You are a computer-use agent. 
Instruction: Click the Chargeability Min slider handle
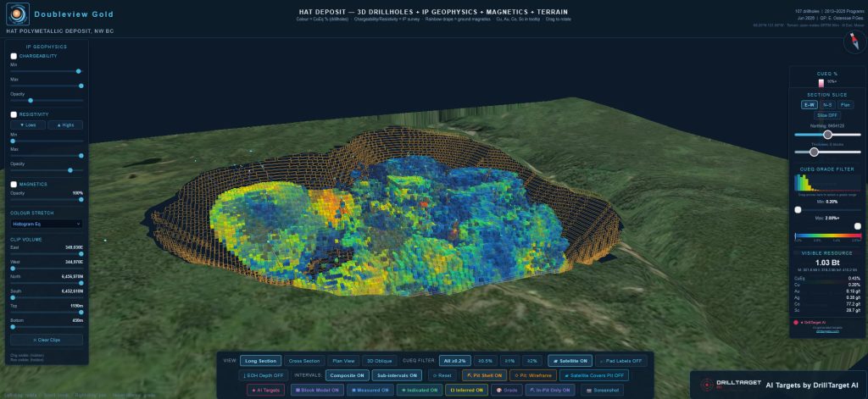pyautogui.click(x=78, y=71)
